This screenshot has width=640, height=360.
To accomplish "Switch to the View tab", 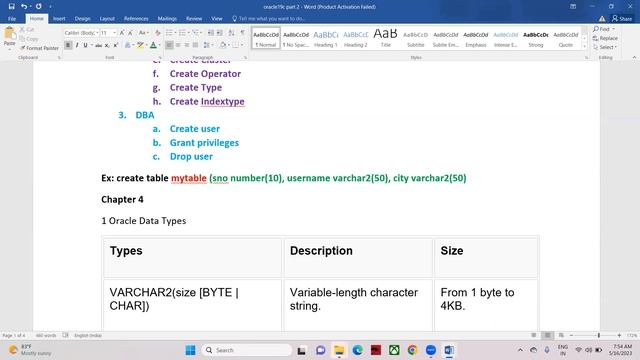I will (x=217, y=18).
